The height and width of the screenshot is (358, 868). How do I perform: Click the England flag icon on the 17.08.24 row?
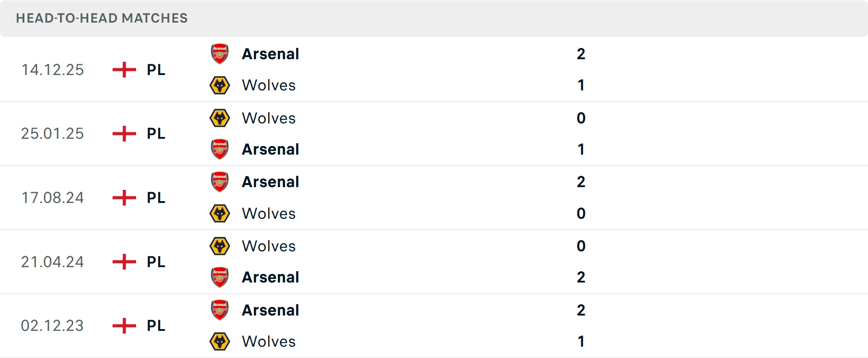point(123,198)
